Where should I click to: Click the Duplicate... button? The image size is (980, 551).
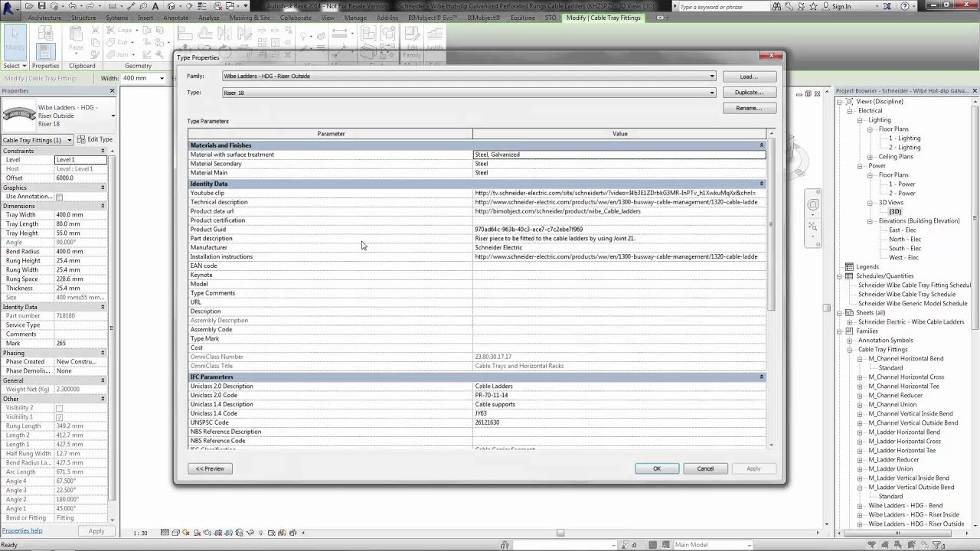(x=749, y=93)
